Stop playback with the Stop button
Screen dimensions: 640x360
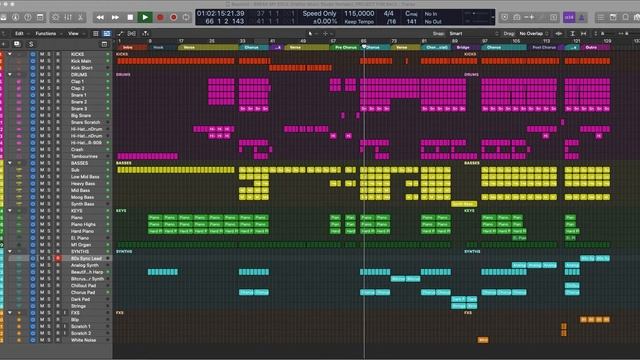click(130, 18)
